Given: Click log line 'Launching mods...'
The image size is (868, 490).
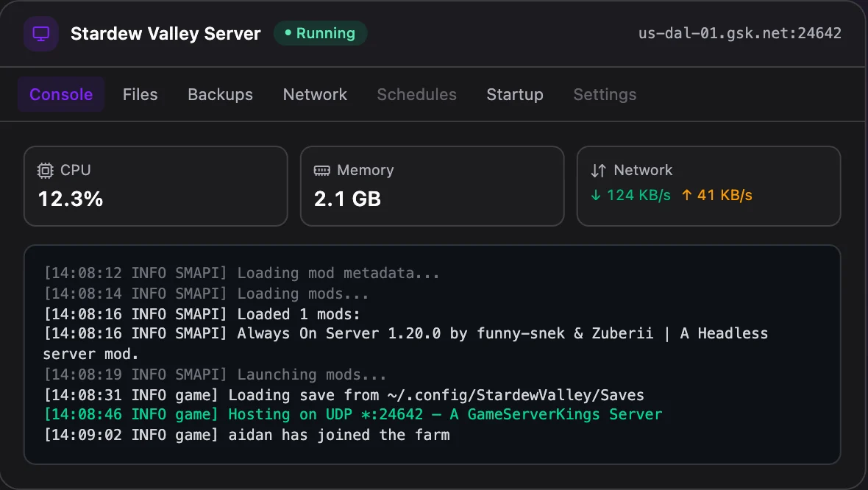Looking at the screenshot, I should (x=216, y=374).
